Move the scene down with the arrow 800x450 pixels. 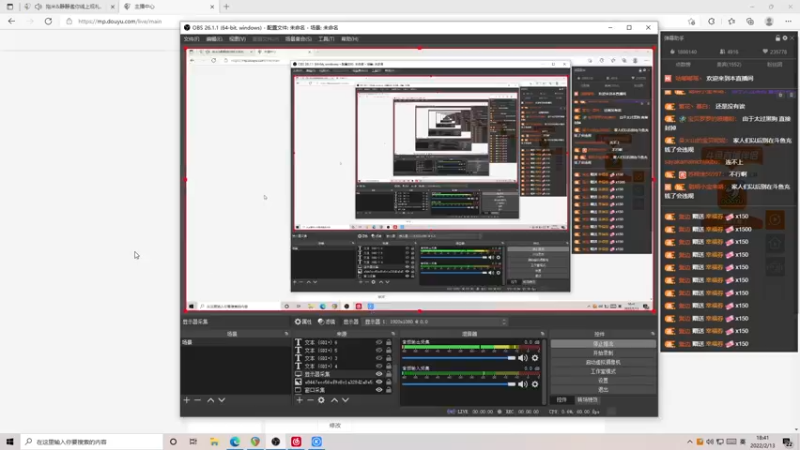(222, 401)
